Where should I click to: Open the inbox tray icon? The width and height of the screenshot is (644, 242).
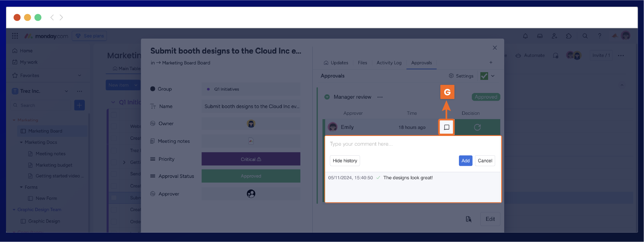pyautogui.click(x=540, y=36)
